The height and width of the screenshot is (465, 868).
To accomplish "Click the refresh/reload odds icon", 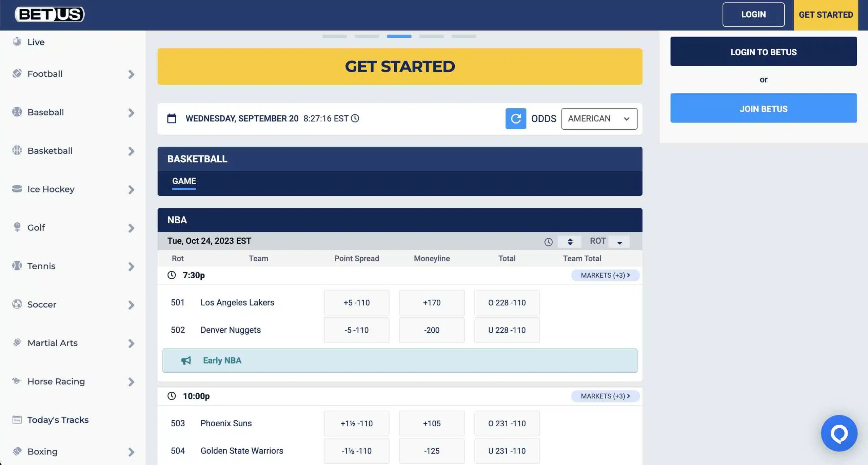I will 515,118.
